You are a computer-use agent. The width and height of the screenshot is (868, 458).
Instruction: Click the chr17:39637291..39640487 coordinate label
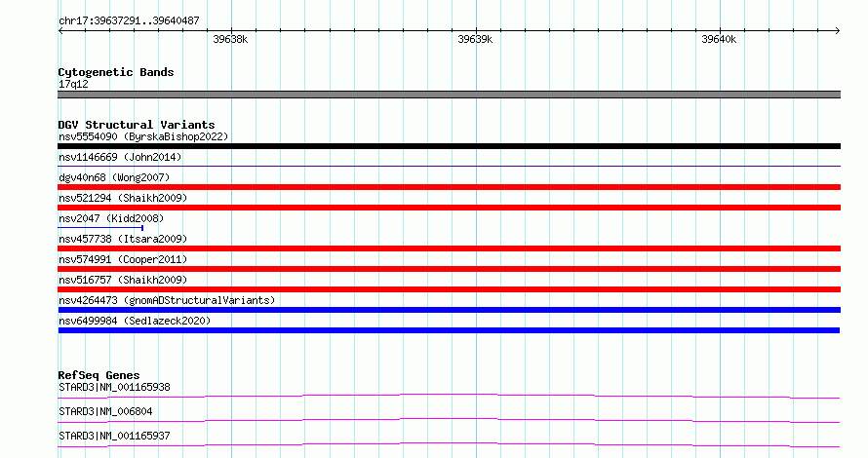click(x=129, y=20)
